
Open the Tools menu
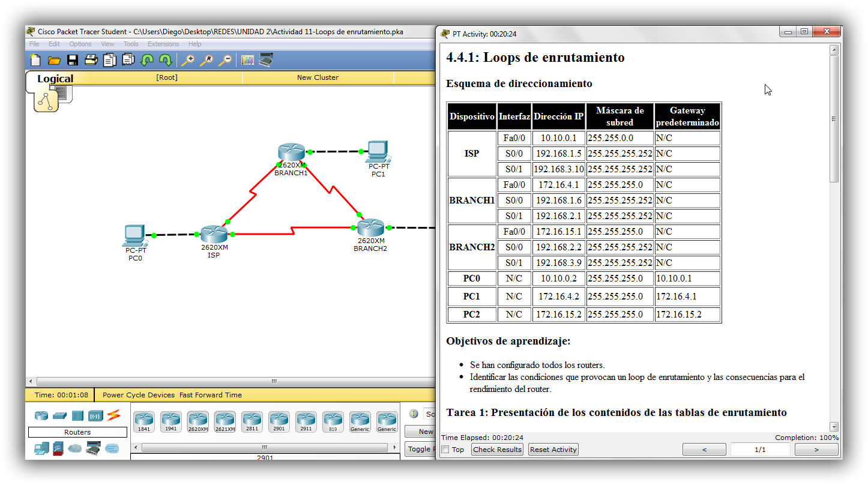131,43
